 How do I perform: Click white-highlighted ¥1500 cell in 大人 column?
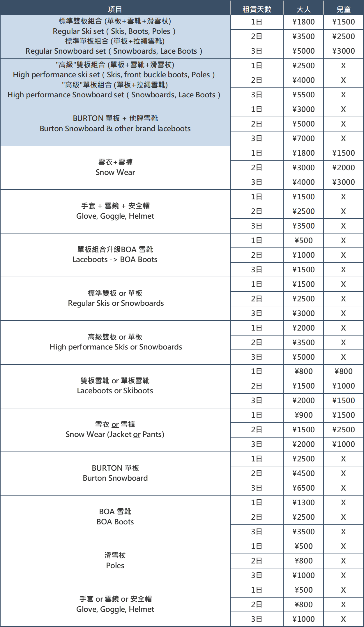coord(303,197)
